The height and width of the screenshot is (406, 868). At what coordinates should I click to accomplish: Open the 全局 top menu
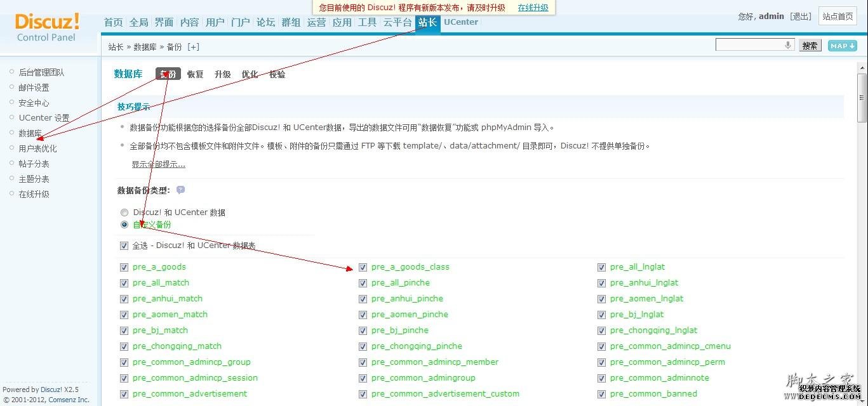(139, 22)
